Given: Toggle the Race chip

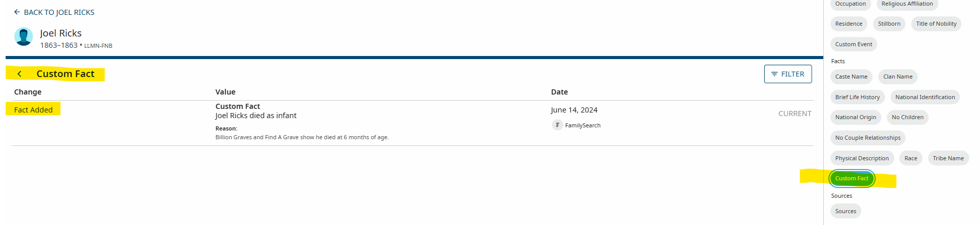Looking at the screenshot, I should [x=910, y=158].
